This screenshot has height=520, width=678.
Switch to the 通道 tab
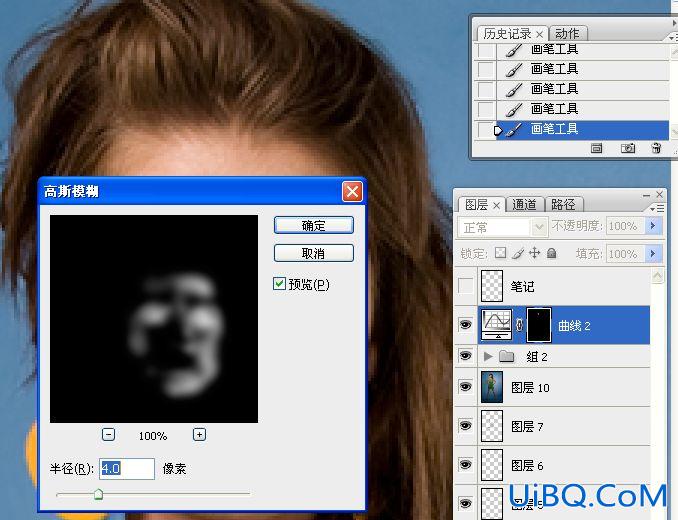(x=524, y=204)
